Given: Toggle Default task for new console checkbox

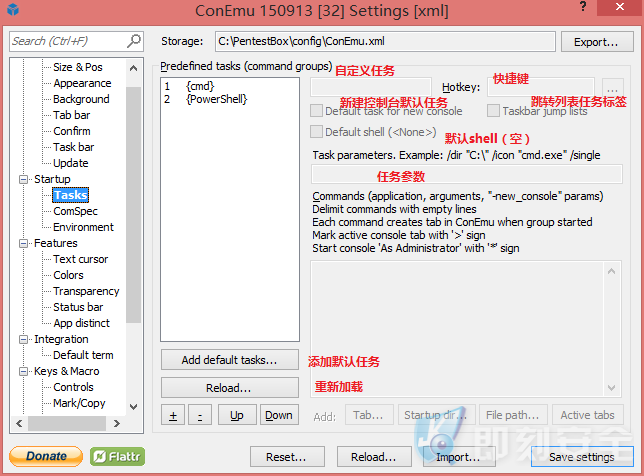Looking at the screenshot, I should (316, 110).
